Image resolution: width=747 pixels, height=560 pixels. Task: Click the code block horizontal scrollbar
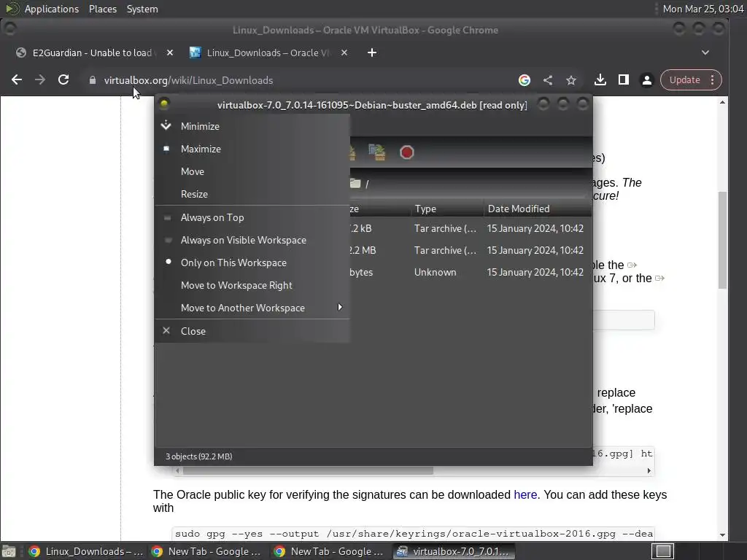click(x=308, y=470)
